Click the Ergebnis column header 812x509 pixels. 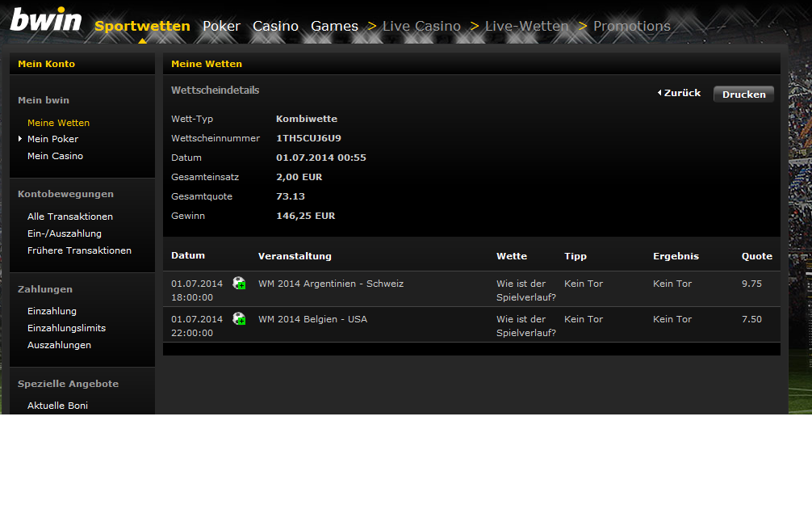[x=676, y=256]
